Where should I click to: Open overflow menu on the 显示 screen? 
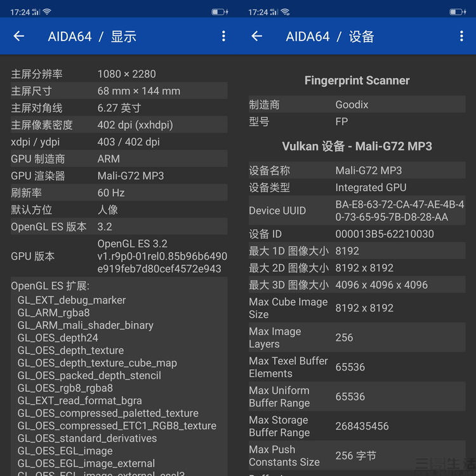[x=223, y=36]
